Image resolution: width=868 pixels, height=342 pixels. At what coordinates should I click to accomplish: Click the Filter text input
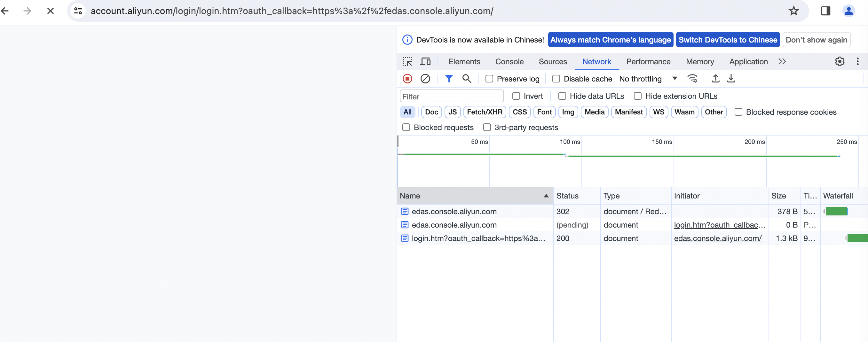(452, 96)
